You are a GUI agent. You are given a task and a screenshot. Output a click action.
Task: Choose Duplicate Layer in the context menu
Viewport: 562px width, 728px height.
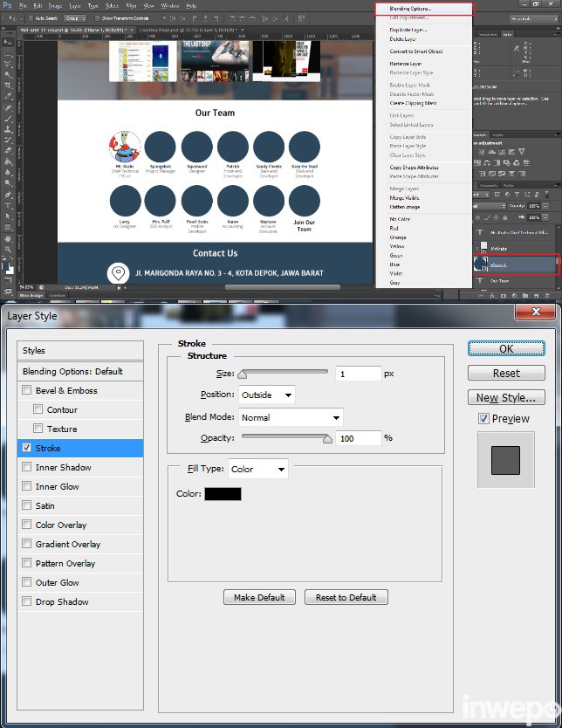pyautogui.click(x=408, y=30)
